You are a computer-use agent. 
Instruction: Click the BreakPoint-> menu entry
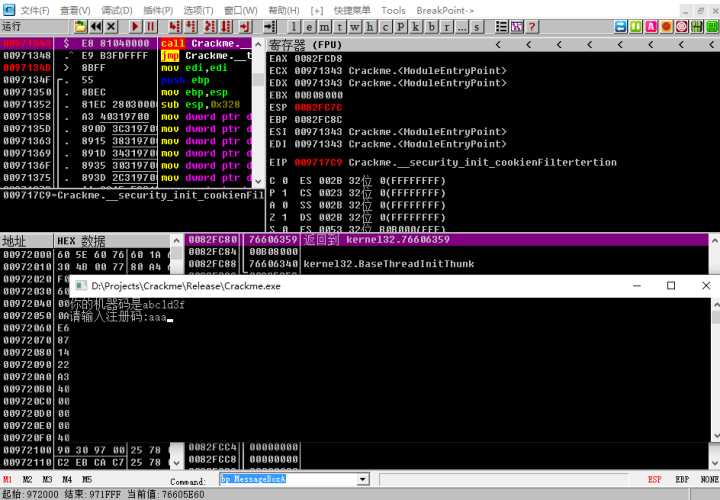point(445,10)
